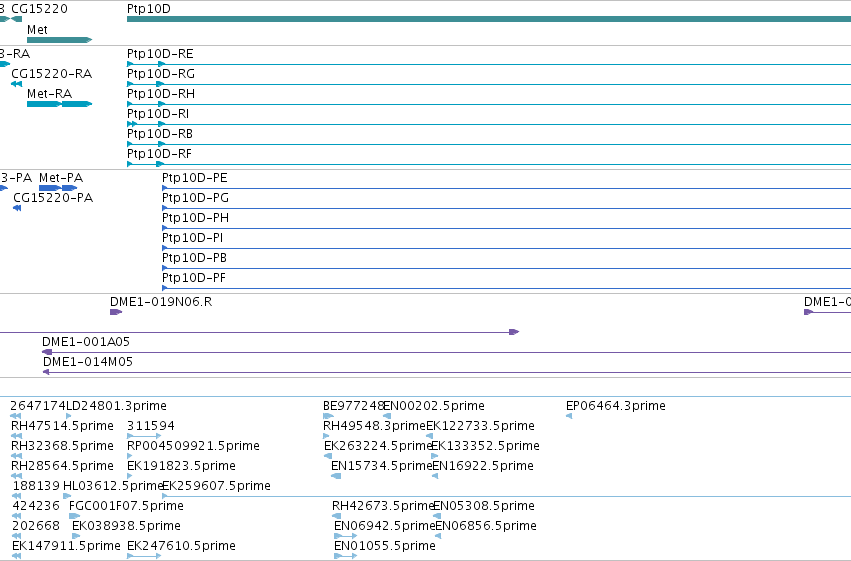Click the LD24801.3prime EST label

pos(116,406)
